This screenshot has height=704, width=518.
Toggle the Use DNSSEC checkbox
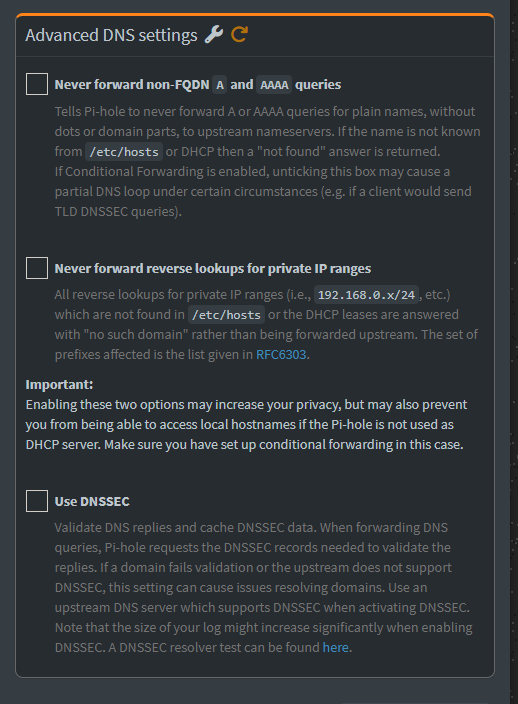37,501
